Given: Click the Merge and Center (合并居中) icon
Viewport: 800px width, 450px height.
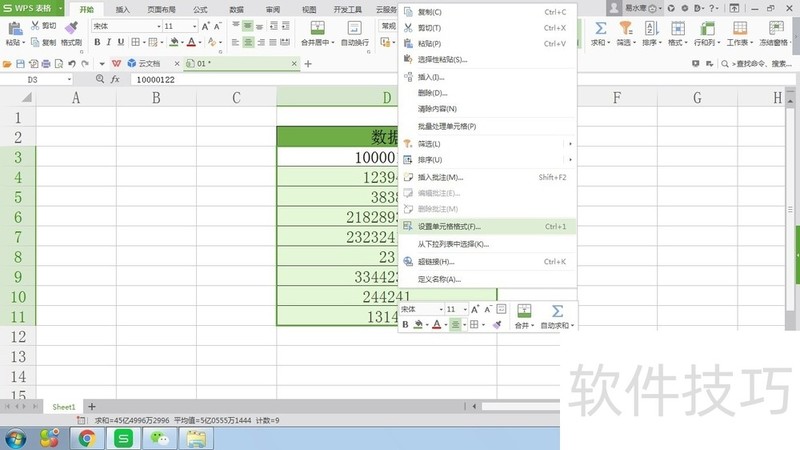Looking at the screenshot, I should (x=317, y=28).
